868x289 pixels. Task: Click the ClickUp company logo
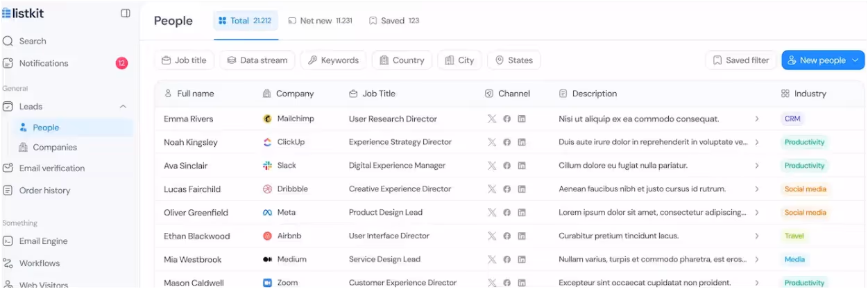(x=268, y=142)
